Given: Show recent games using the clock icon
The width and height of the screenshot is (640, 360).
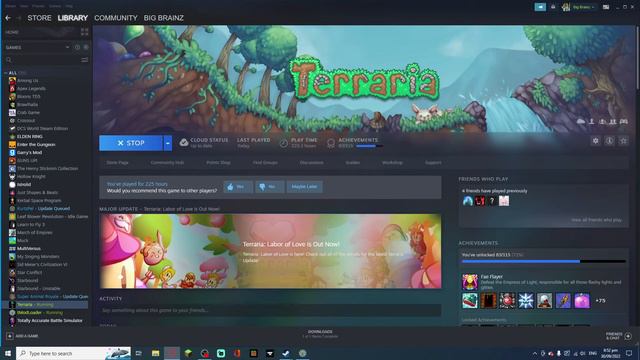Looking at the screenshot, I should coord(77,47).
